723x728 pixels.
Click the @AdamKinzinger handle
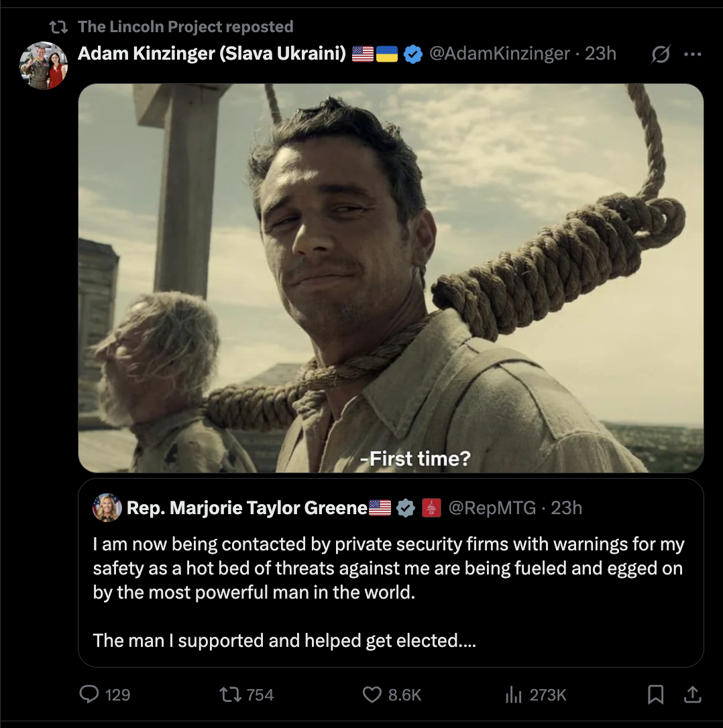point(499,54)
